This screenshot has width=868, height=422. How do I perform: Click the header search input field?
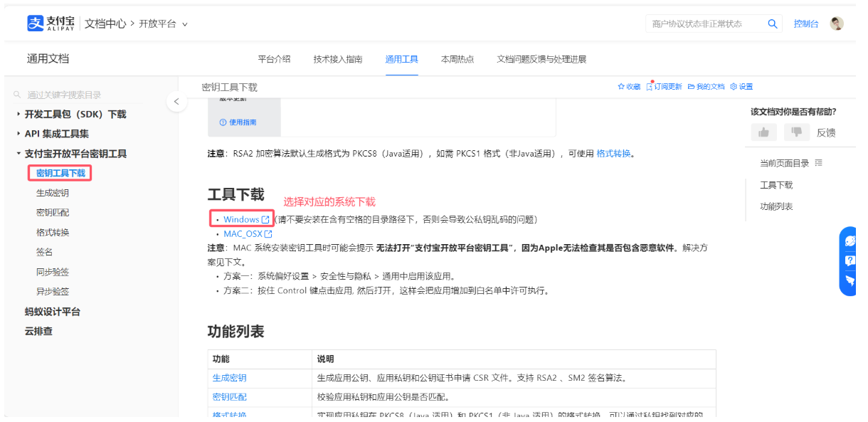[706, 23]
